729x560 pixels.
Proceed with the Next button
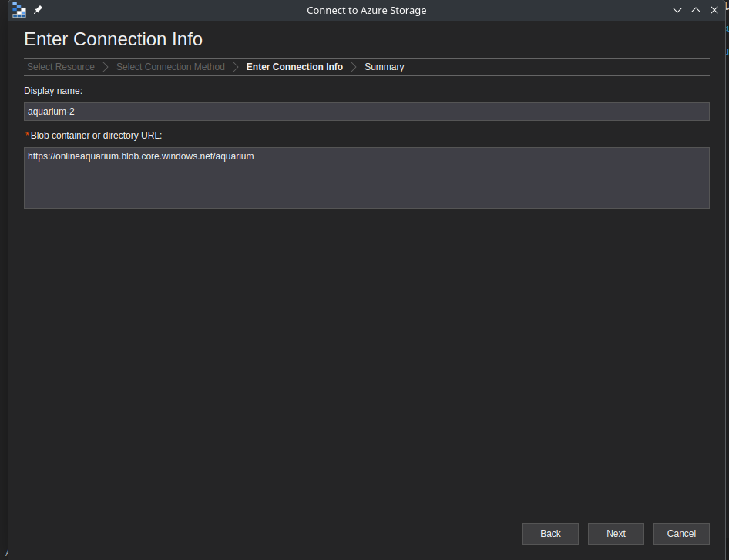(616, 534)
